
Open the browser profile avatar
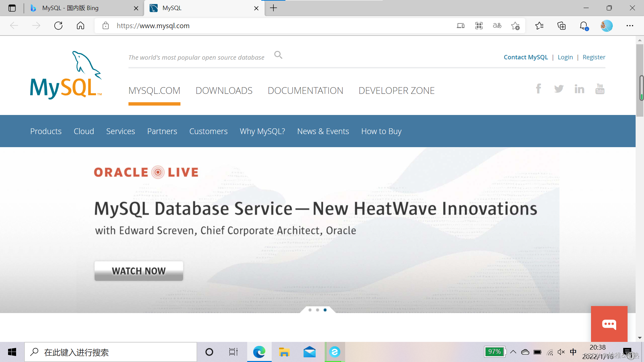point(606,26)
